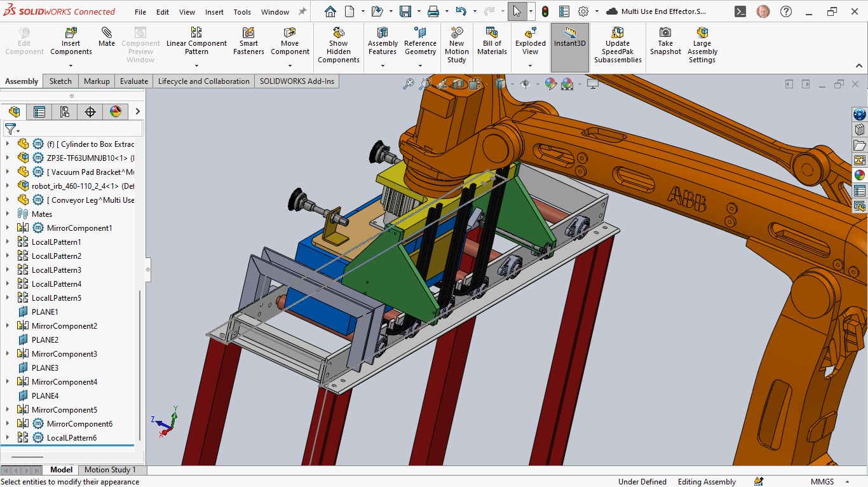Image resolution: width=868 pixels, height=487 pixels.
Task: Select PLANE1 in the feature tree
Action: pyautogui.click(x=44, y=312)
